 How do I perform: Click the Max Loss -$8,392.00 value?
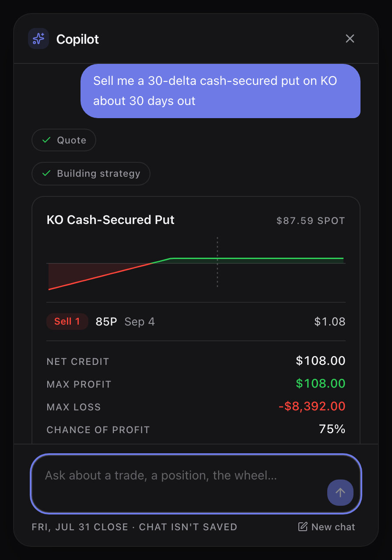point(312,406)
